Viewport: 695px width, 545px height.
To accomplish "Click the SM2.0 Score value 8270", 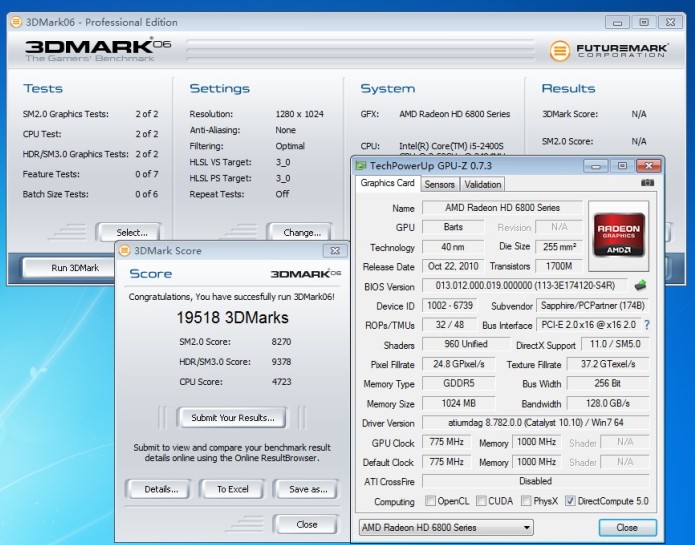I will point(281,342).
